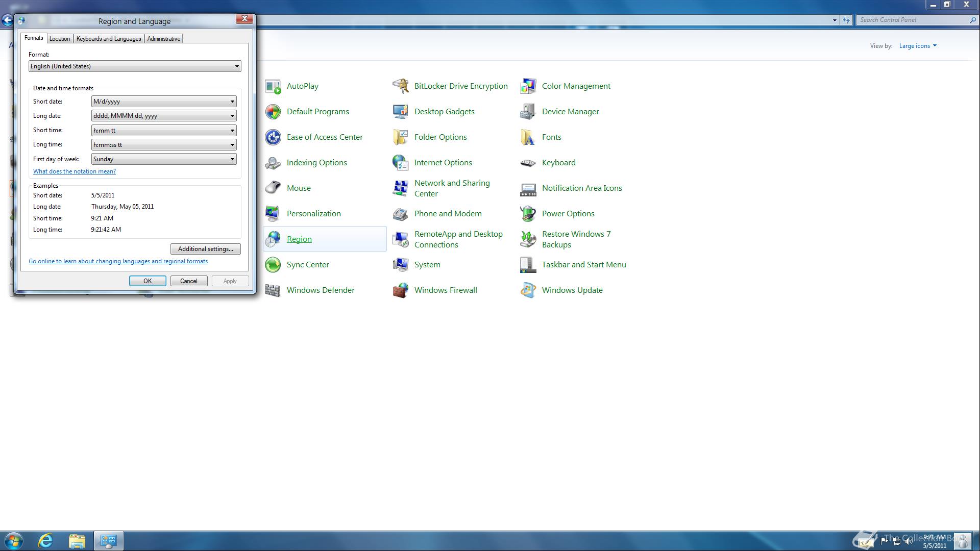The height and width of the screenshot is (551, 980).
Task: Switch to Keyboards and Languages tab
Action: tap(109, 39)
